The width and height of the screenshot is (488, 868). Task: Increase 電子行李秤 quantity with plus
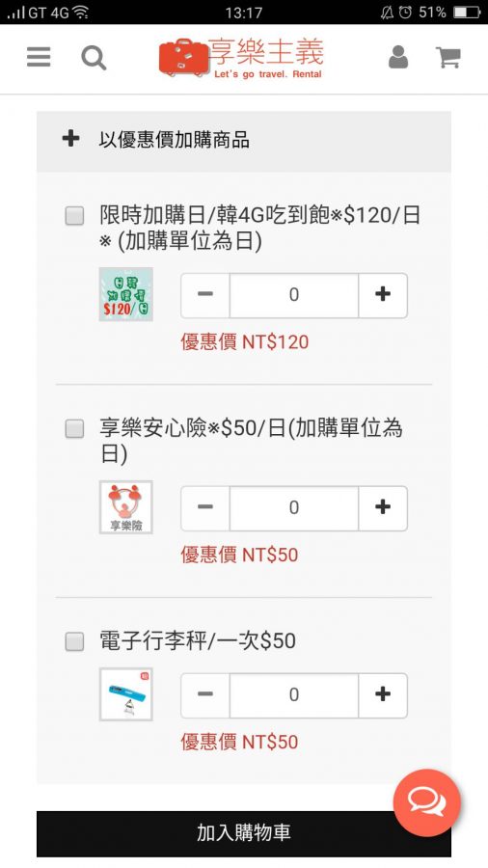point(383,694)
